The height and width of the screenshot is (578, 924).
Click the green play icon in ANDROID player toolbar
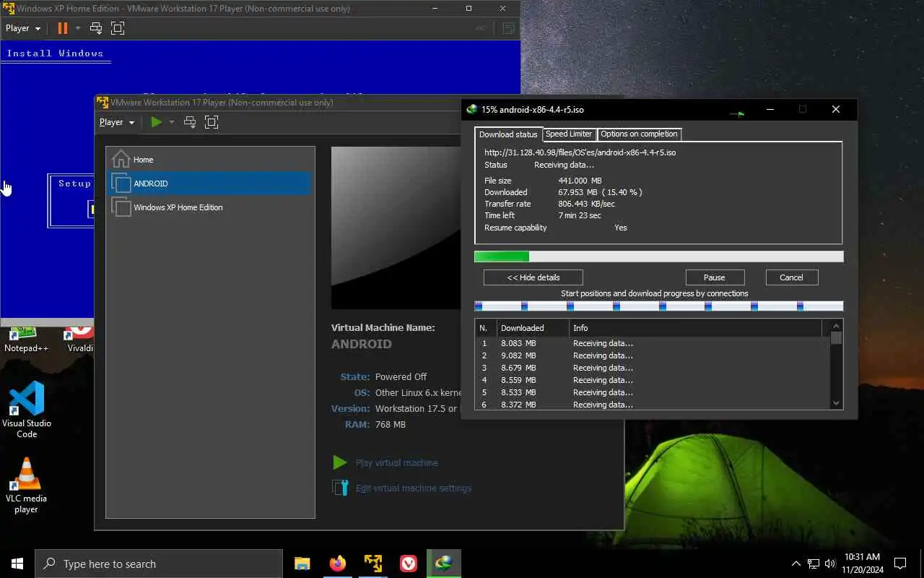(156, 122)
